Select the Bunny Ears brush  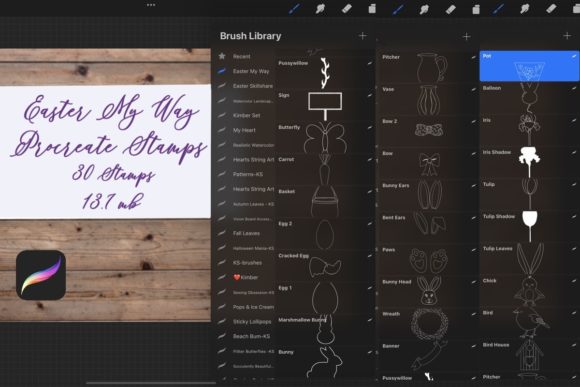point(429,196)
